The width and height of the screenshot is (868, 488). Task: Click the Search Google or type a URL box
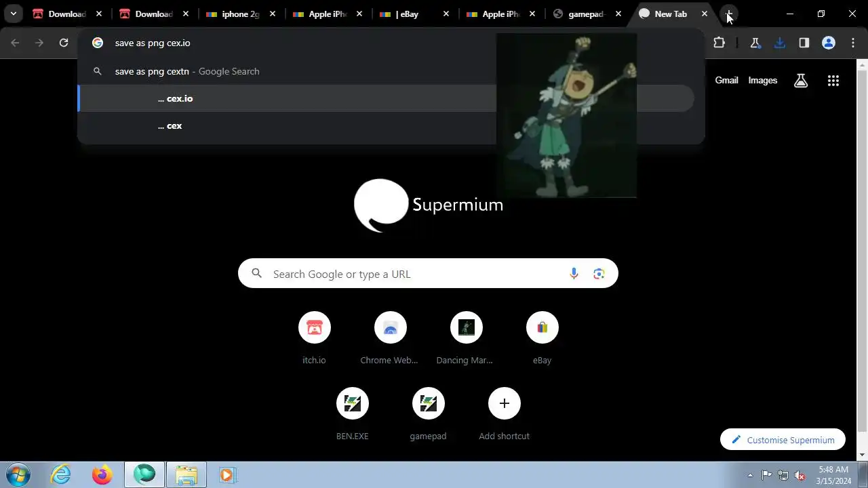(428, 273)
